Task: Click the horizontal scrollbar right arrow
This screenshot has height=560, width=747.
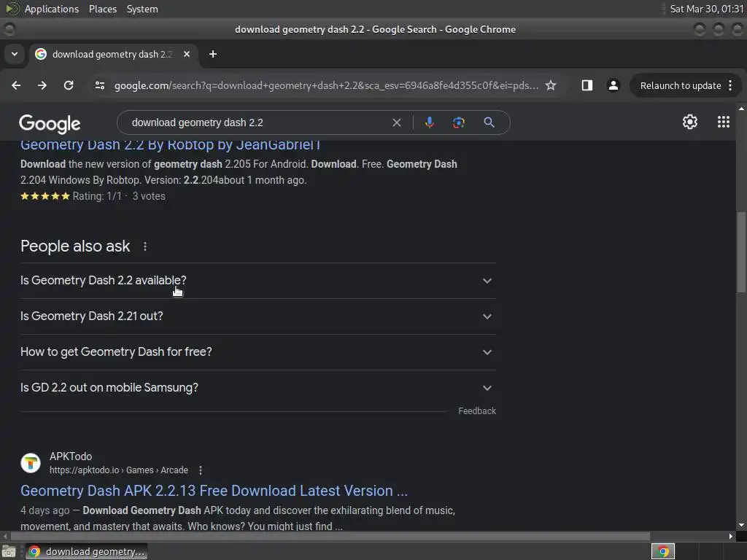Action: 731,536
